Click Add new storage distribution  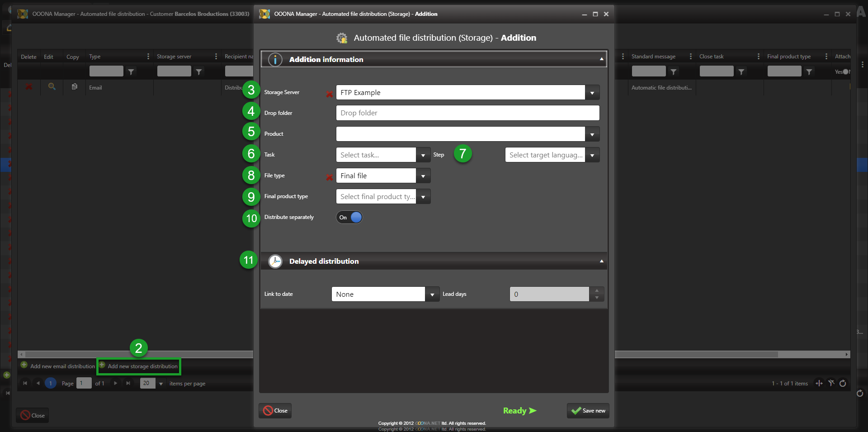coord(142,366)
